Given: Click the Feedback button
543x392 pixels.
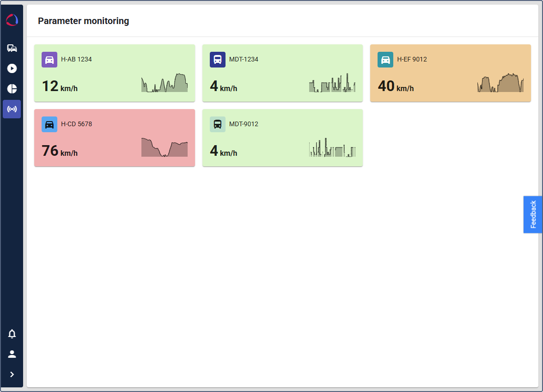Looking at the screenshot, I should 533,214.
